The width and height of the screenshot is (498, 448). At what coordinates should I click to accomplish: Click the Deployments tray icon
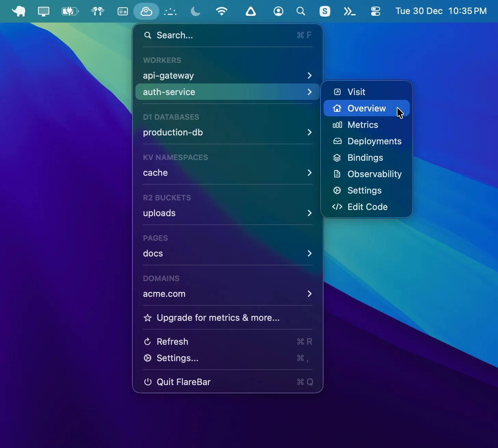(x=337, y=141)
